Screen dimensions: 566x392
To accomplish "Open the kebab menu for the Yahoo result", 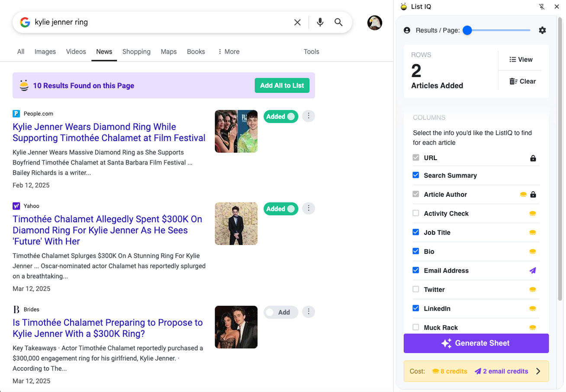I will tap(309, 208).
